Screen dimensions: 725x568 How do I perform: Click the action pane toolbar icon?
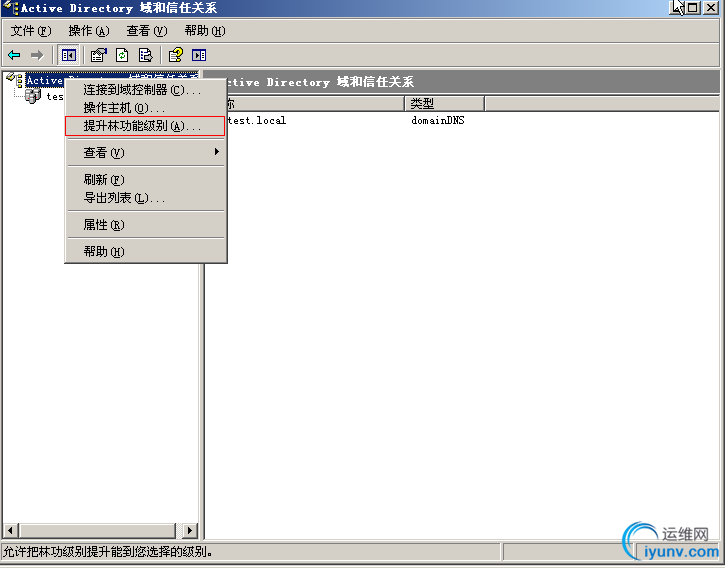[199, 56]
